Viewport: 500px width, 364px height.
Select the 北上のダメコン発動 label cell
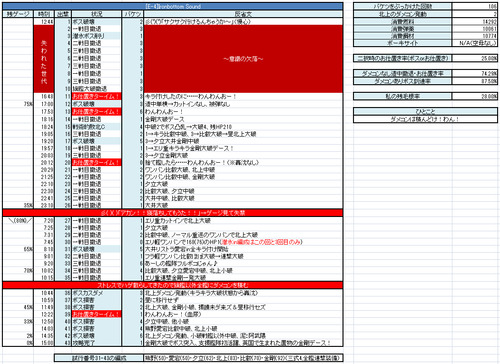(x=403, y=14)
